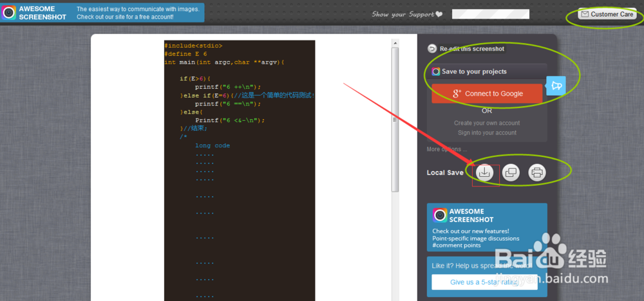Click the heart icon beside Show your Support

[439, 14]
